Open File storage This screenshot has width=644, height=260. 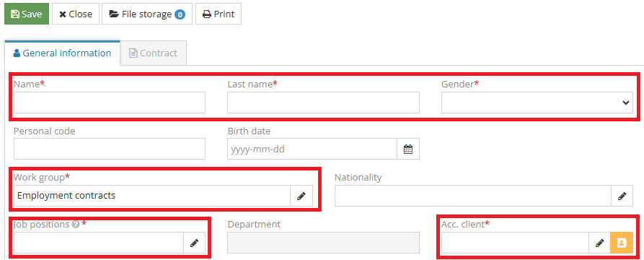coord(147,14)
